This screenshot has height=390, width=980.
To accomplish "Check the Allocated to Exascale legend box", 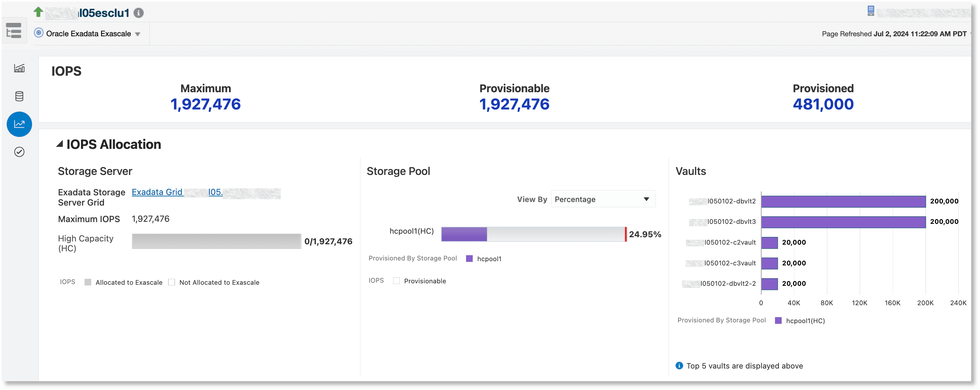I will click(88, 282).
